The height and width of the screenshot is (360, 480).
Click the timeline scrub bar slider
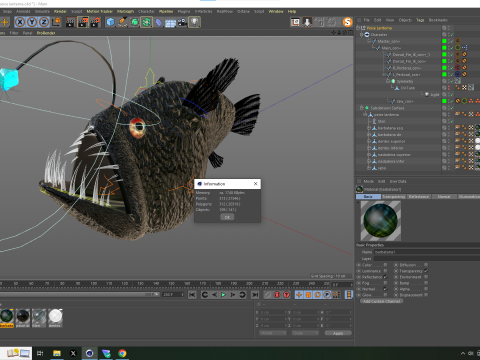click(79, 294)
